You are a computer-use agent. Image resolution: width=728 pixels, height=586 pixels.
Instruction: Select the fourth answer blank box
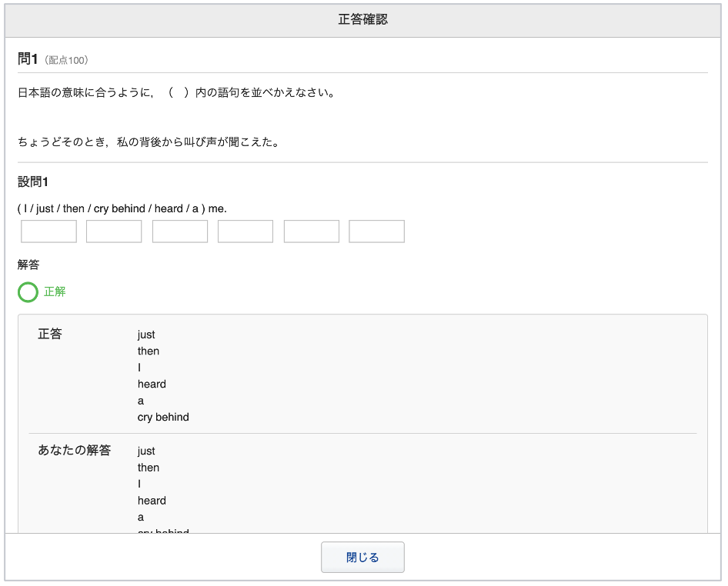coord(245,231)
